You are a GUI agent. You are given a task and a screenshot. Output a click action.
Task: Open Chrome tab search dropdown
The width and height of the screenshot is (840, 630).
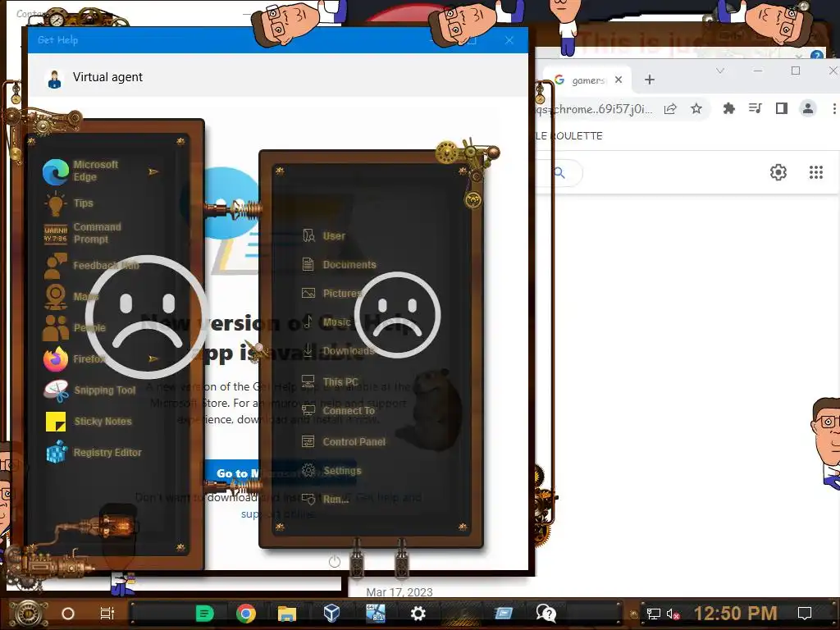[x=720, y=71]
